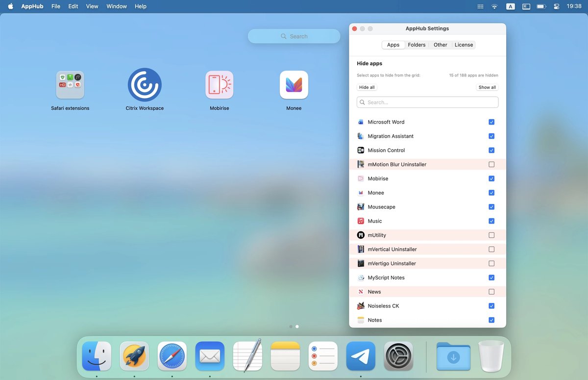
Task: Open the Safari extensions folder
Action: 70,84
